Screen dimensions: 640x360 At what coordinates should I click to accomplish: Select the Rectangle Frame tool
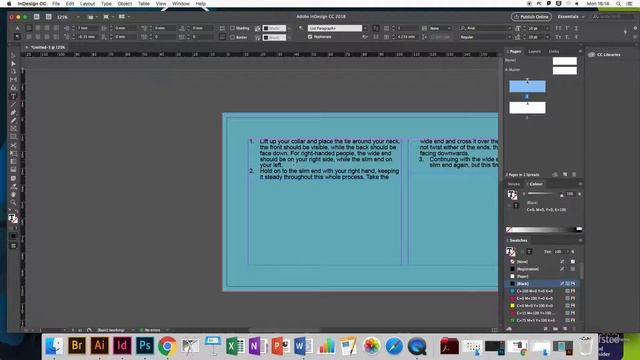[13, 129]
